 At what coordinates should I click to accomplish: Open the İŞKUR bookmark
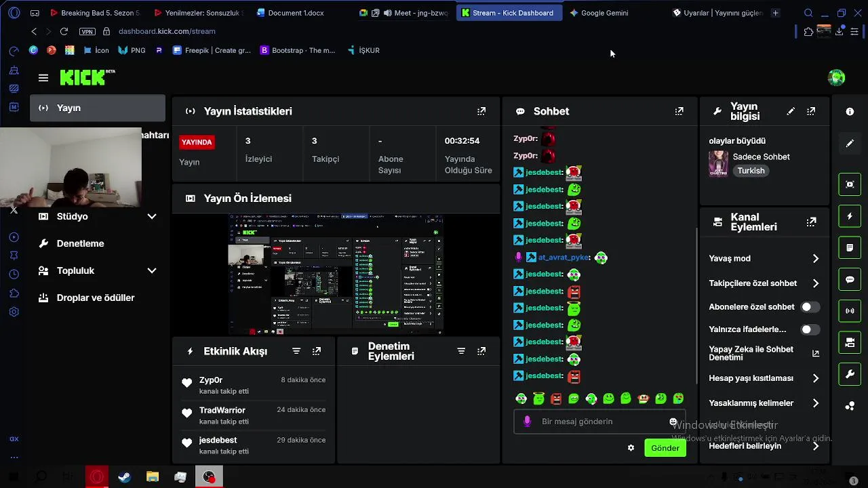363,50
